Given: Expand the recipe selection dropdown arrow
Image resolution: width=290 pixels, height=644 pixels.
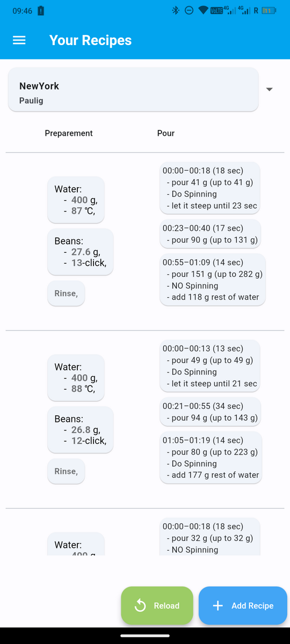Looking at the screenshot, I should tap(270, 89).
